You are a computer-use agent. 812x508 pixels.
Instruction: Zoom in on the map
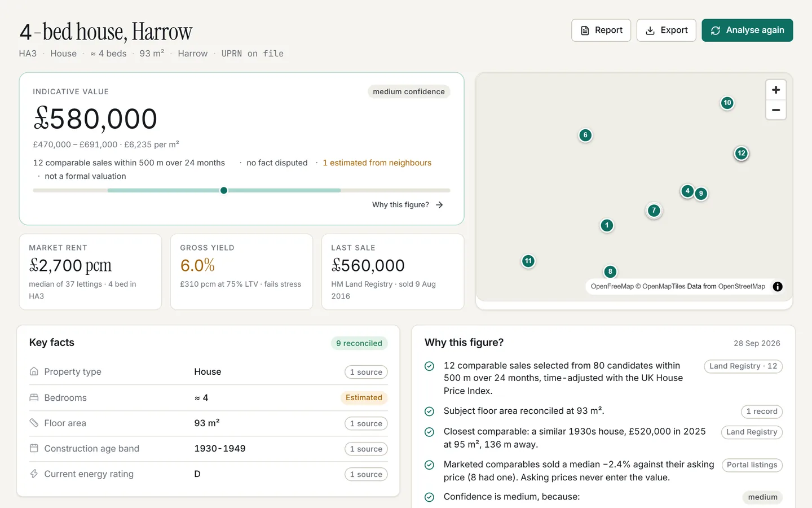[x=776, y=90]
